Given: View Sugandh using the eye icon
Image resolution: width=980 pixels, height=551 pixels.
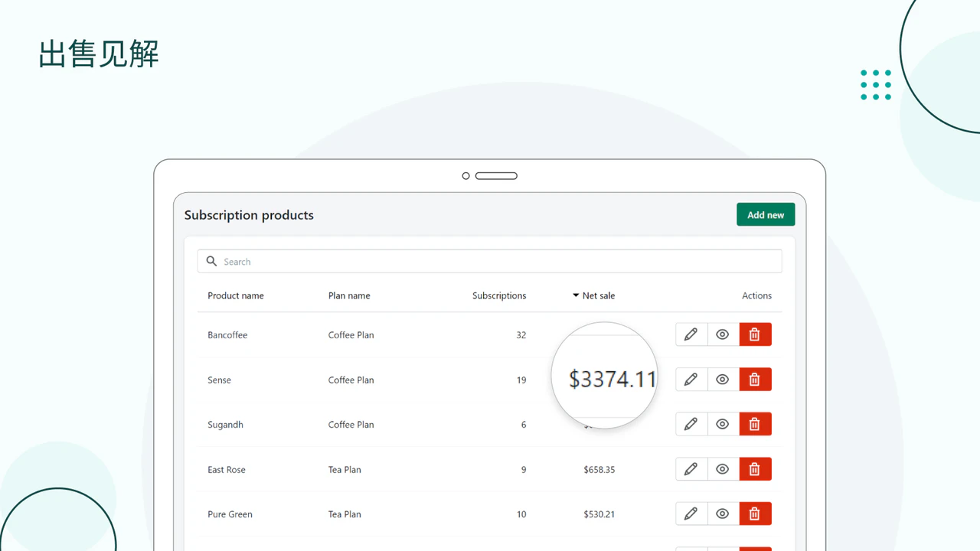Looking at the screenshot, I should pos(723,424).
